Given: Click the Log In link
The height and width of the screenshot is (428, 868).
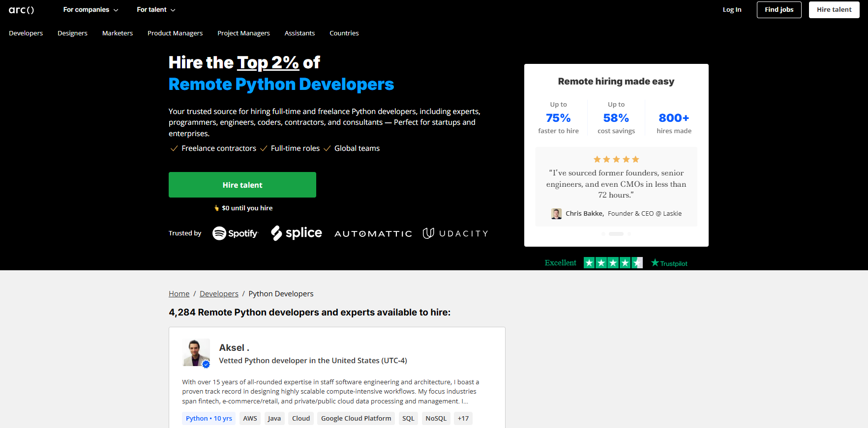Looking at the screenshot, I should 732,10.
